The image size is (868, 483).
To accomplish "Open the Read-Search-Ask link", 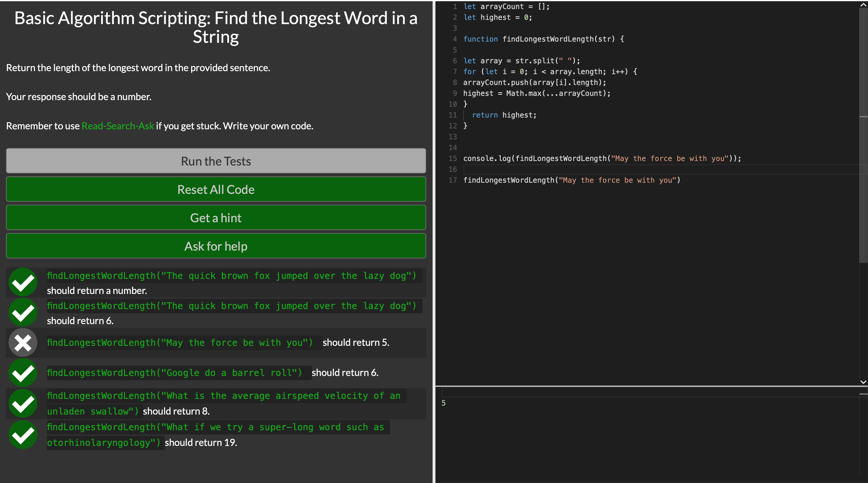I will point(118,126).
